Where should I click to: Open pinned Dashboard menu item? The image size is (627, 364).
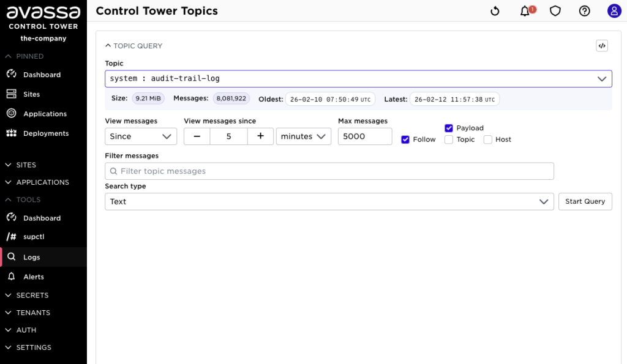coord(43,74)
